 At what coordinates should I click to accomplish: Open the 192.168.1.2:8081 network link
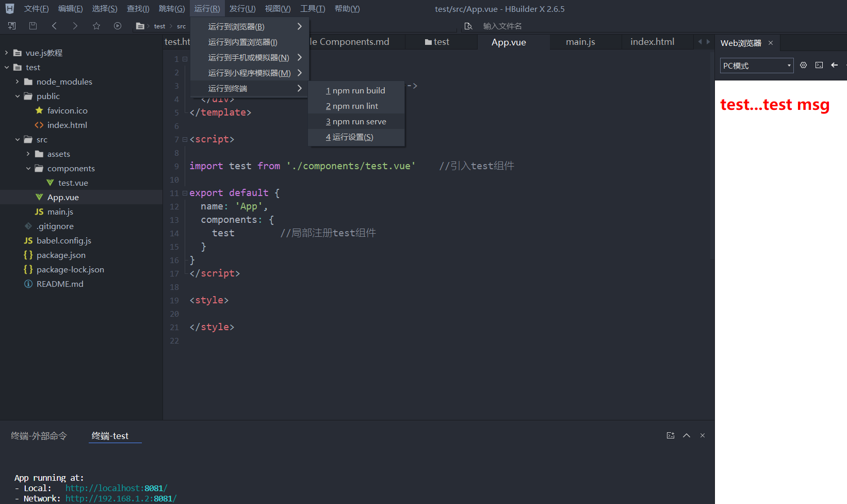point(121,498)
